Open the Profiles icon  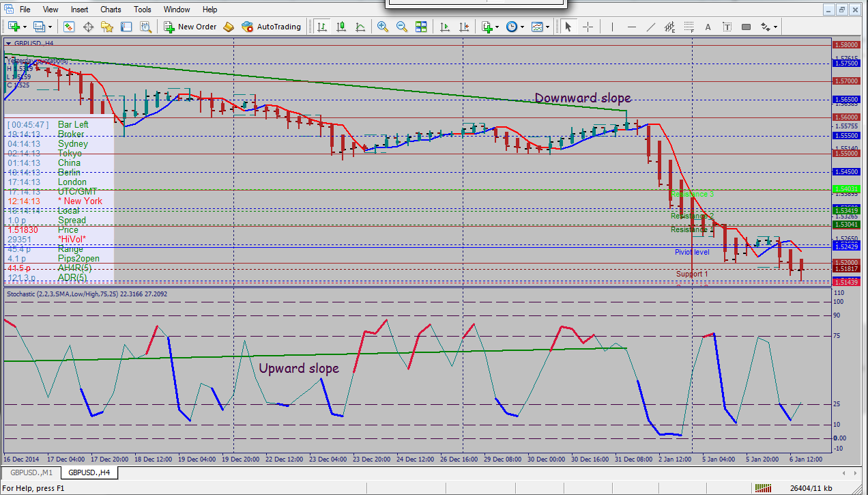[38, 27]
